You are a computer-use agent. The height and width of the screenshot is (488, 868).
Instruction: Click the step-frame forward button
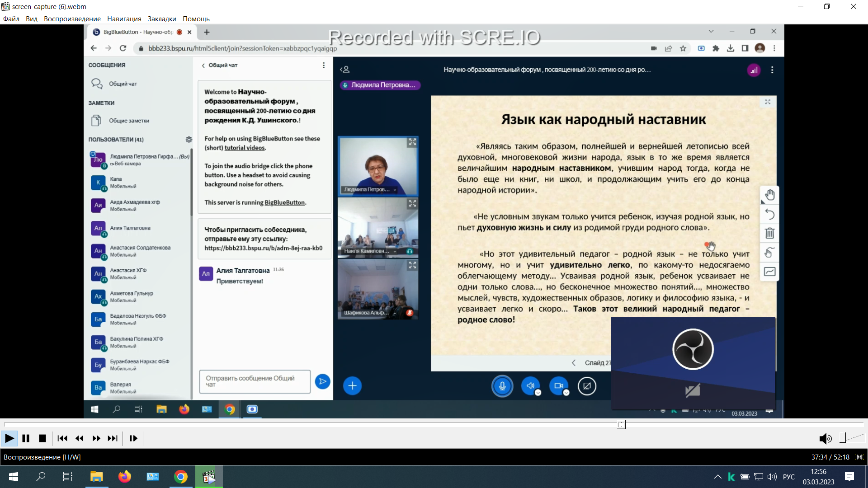[x=133, y=438]
